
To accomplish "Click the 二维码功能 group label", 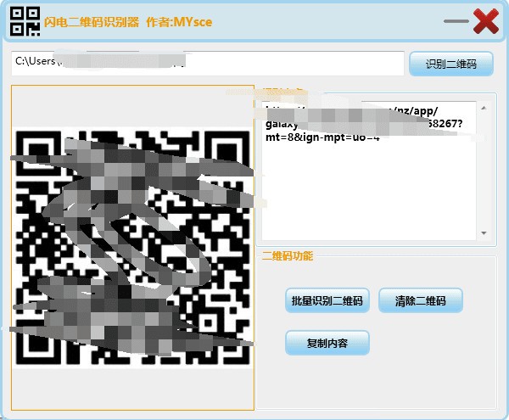I will pyautogui.click(x=287, y=255).
